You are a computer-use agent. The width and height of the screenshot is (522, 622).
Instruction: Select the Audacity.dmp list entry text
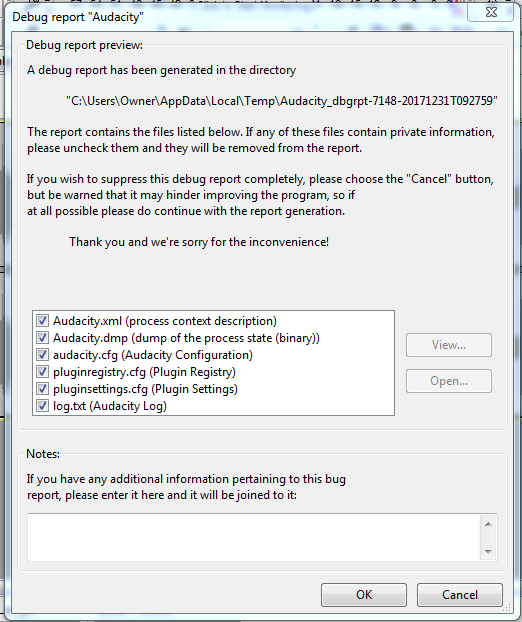click(x=186, y=338)
